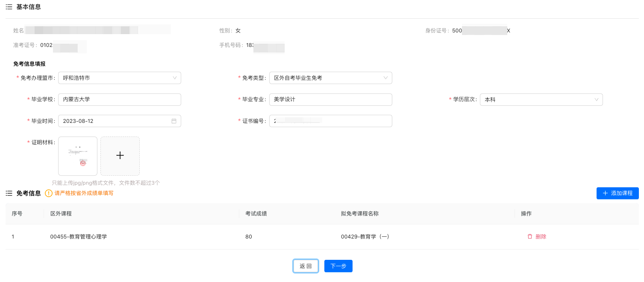Click the list icon next to 免考信息 heading
The height and width of the screenshot is (282, 644).
9,193
